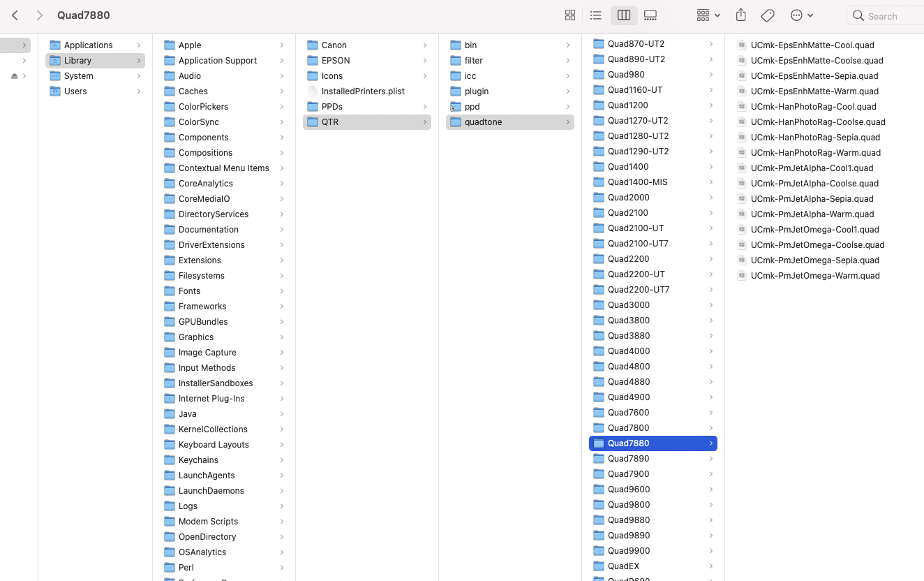This screenshot has height=581, width=924.
Task: Select UCmk-PmJetAlpha-Cool1.quad file
Action: 812,168
